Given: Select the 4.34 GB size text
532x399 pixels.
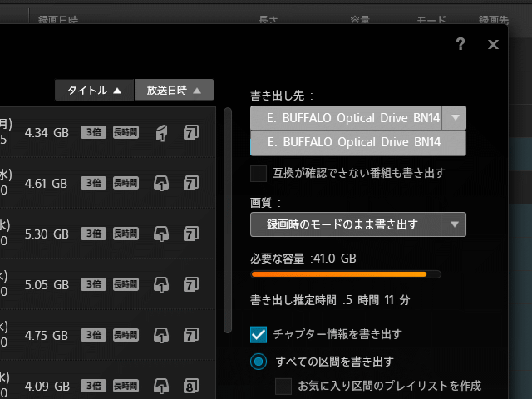Looking at the screenshot, I should (x=47, y=133).
